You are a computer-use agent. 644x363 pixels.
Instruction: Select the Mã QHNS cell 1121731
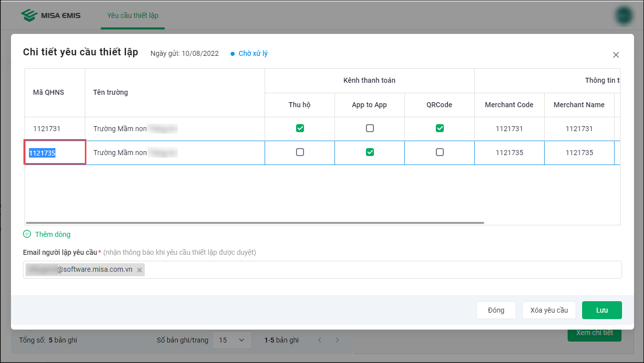(x=55, y=129)
